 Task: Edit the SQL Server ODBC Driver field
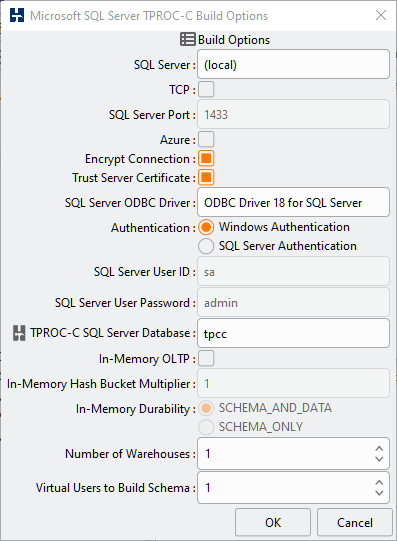point(294,202)
